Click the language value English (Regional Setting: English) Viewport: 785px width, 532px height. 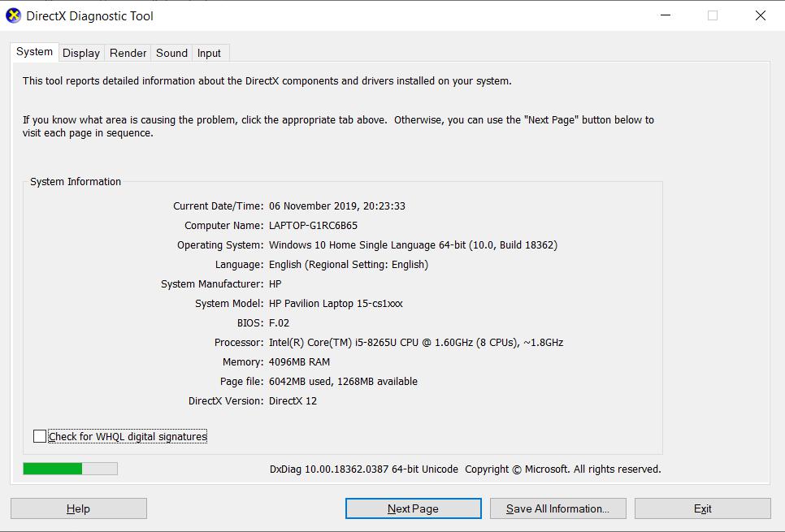point(349,265)
